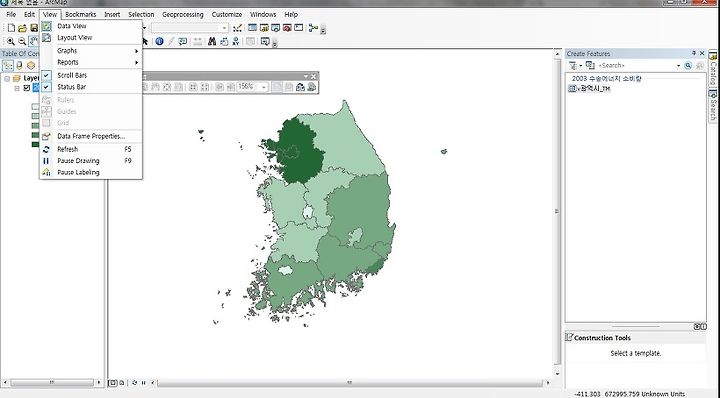Open the Find binoculars tool
Image resolution: width=720 pixels, height=398 pixels.
point(212,41)
